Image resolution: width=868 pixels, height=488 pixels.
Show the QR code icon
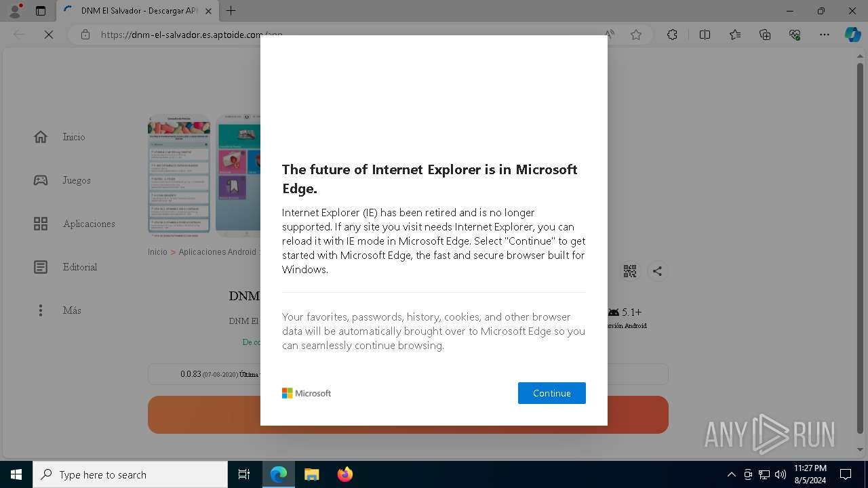click(630, 271)
